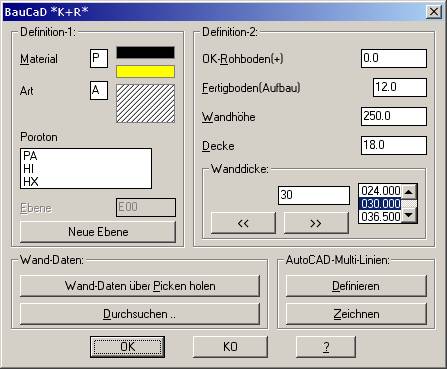Screen dimensions: 447x369
Task: Click the OK-Rohboden(+) value field
Action: [394, 58]
